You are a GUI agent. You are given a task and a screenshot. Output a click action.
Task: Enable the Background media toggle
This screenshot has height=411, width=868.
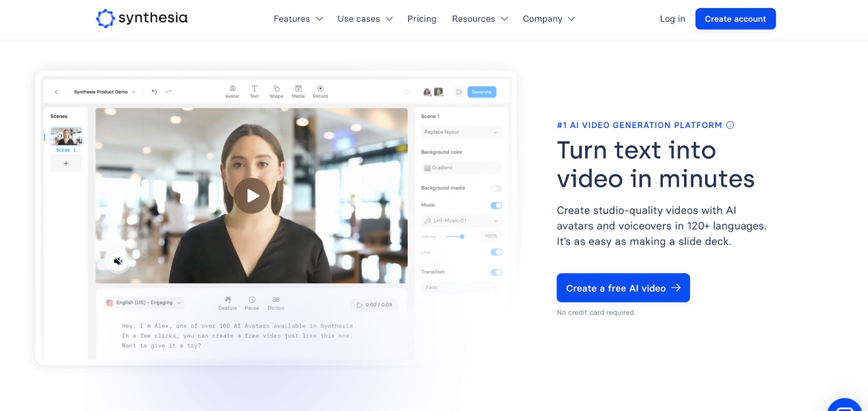click(496, 188)
